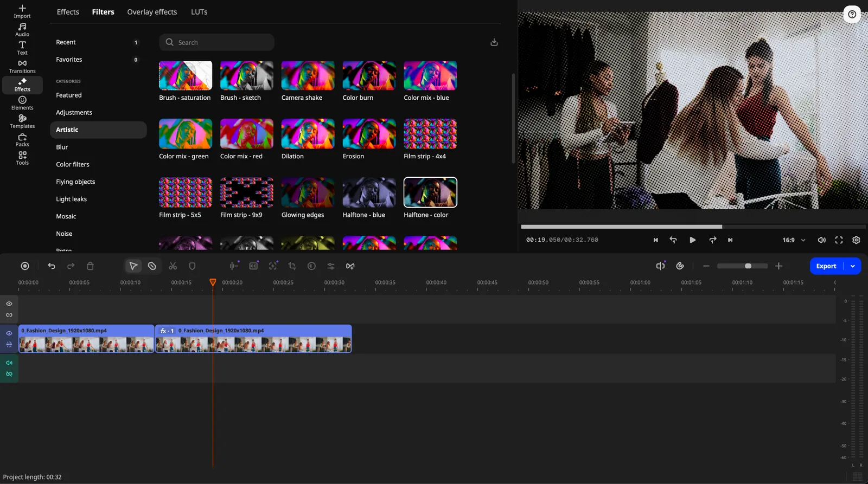The image size is (868, 484).
Task: Open the Export options dropdown arrow
Action: point(853,266)
